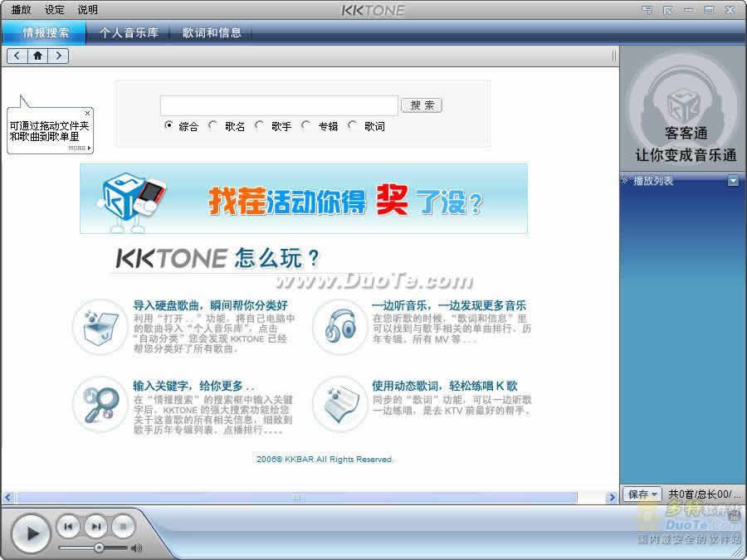The width and height of the screenshot is (747, 560).
Task: Select the 歌手 radio option
Action: [x=260, y=125]
